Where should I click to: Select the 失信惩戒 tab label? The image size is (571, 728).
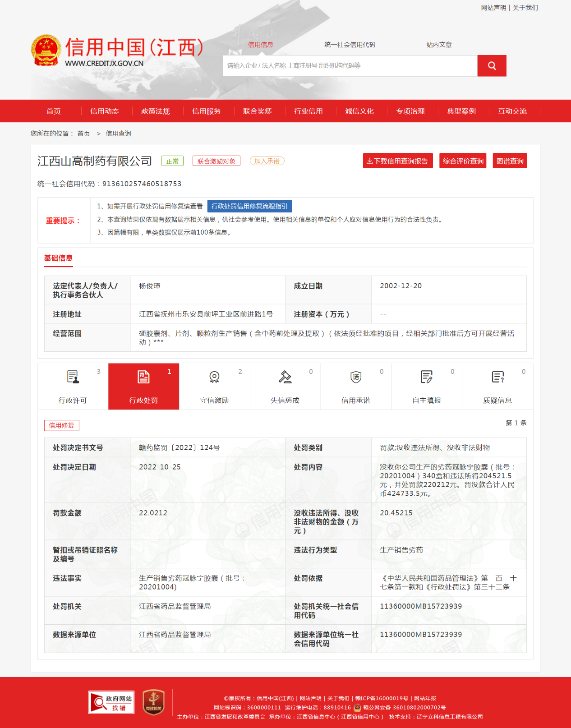(285, 400)
